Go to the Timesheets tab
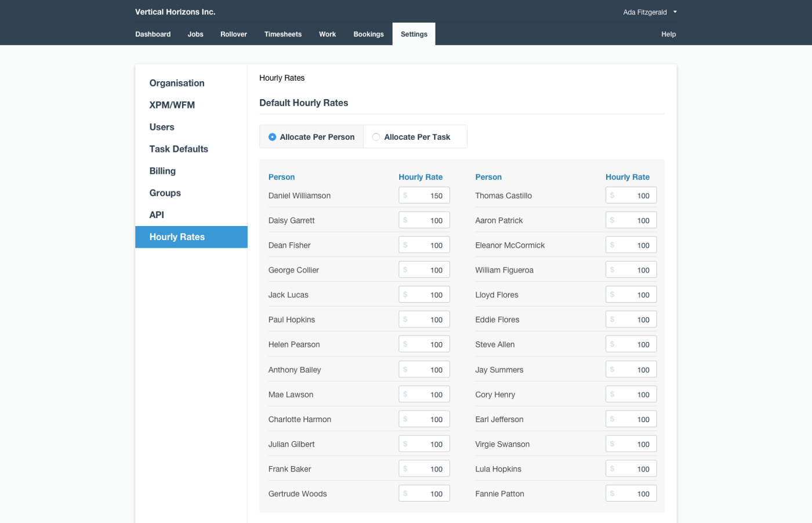This screenshot has height=523, width=812. (x=282, y=34)
